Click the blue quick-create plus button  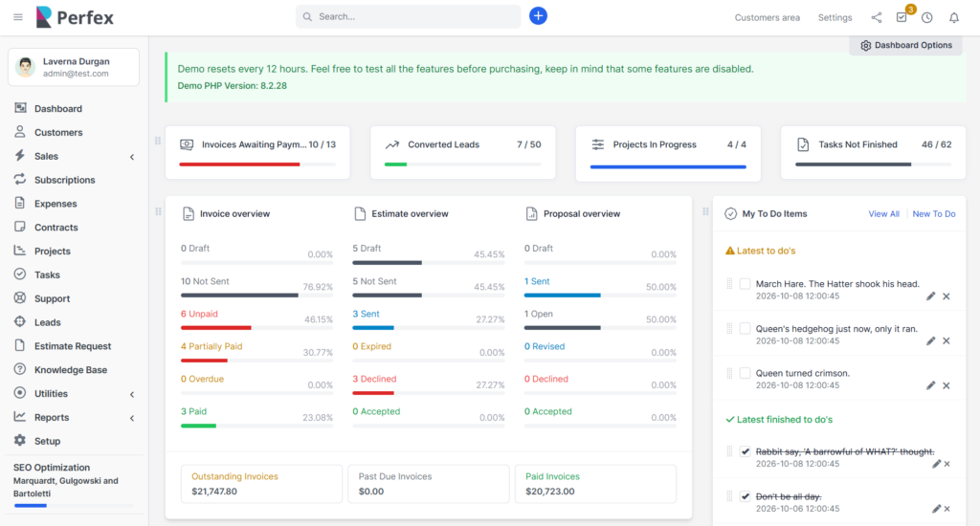(x=538, y=15)
